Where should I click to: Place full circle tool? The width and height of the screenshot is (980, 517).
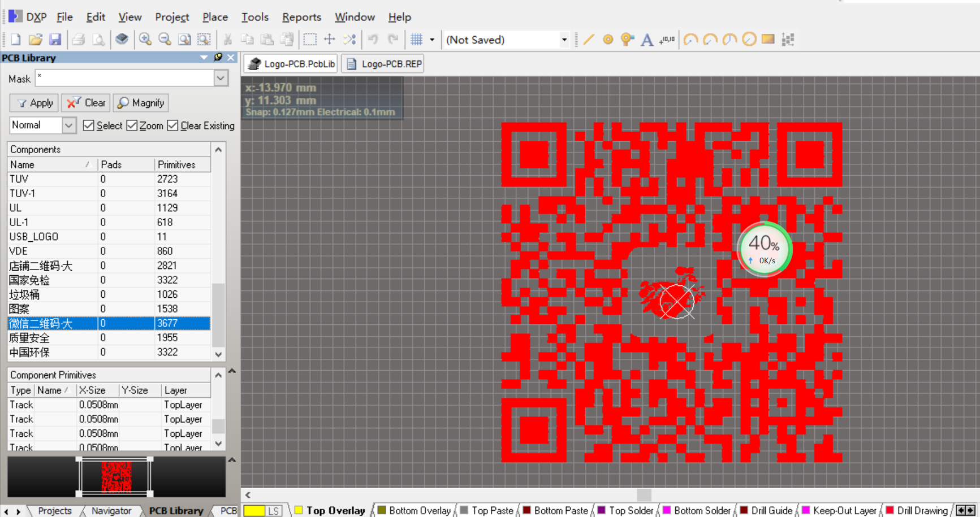pos(749,40)
